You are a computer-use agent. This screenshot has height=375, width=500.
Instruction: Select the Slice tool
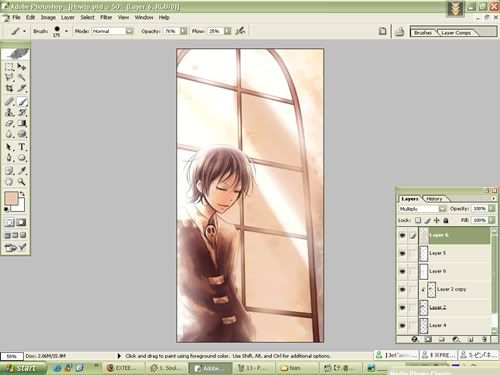pyautogui.click(x=22, y=88)
